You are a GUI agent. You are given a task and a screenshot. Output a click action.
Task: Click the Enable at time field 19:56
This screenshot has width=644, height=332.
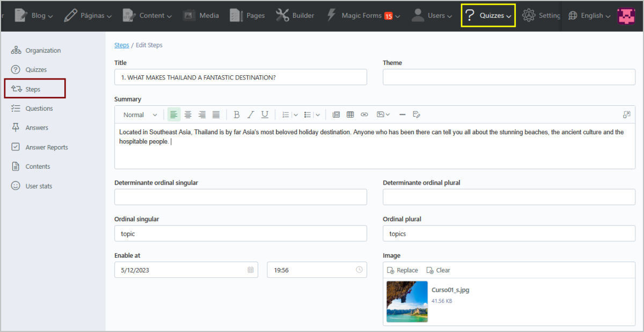(317, 270)
